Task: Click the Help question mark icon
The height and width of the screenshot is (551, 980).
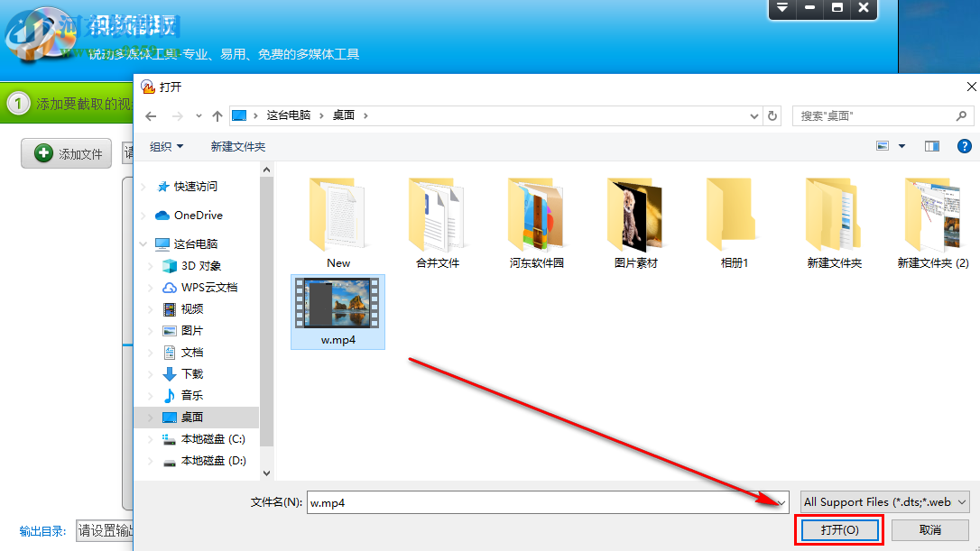Action: point(965,145)
